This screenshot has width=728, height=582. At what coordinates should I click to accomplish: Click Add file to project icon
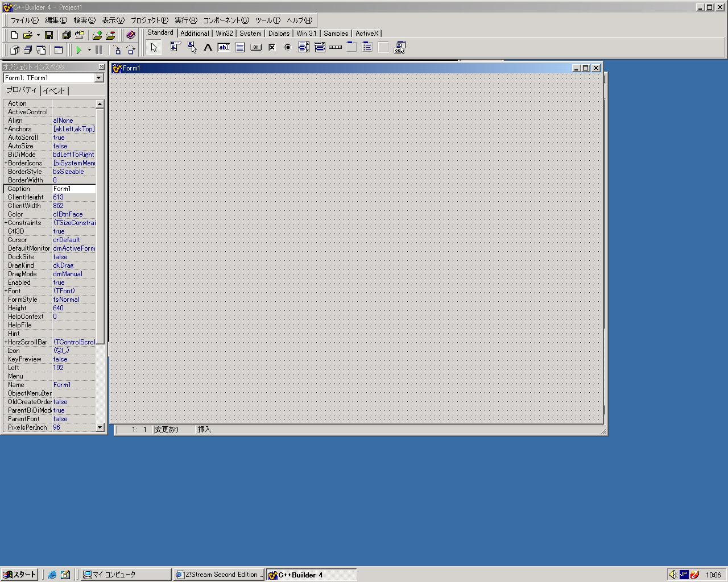pos(97,35)
